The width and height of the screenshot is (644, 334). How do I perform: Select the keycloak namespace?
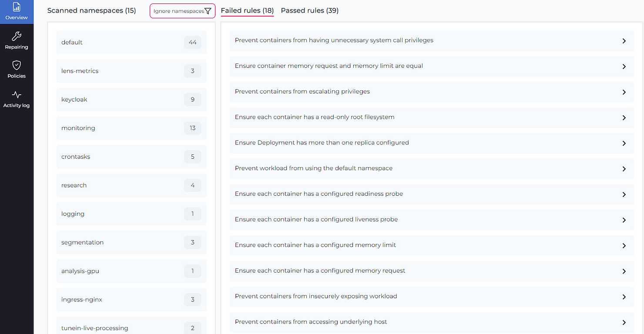click(x=131, y=100)
